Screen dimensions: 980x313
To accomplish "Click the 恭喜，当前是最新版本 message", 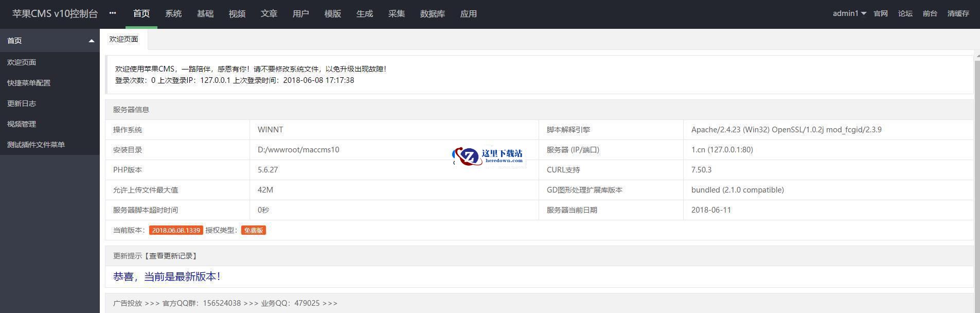I will [167, 276].
